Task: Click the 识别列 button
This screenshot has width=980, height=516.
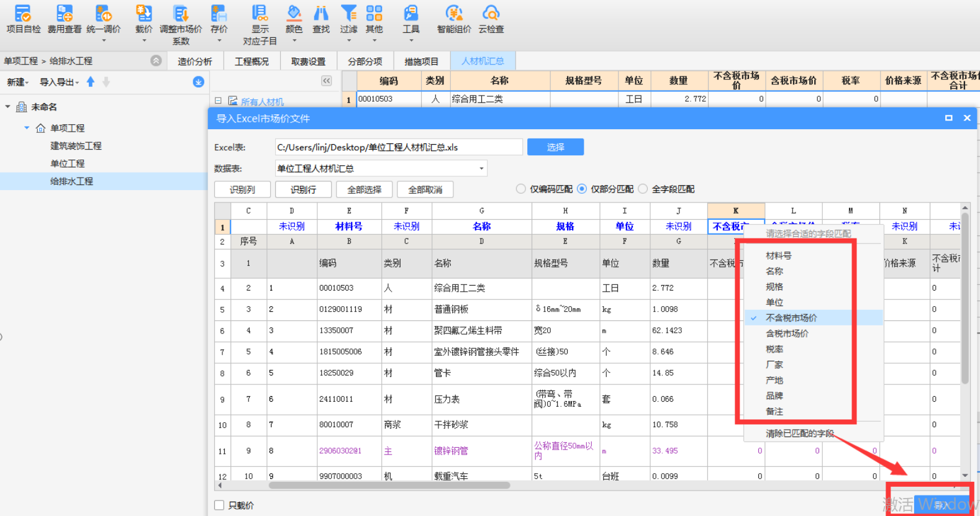Action: click(242, 189)
